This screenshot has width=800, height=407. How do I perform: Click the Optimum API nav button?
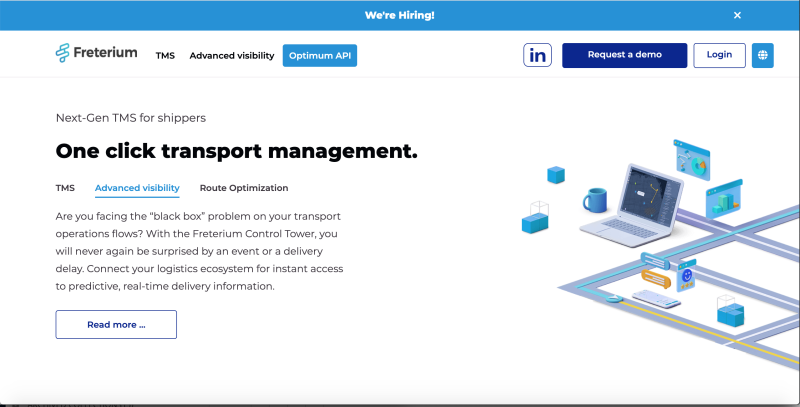320,56
